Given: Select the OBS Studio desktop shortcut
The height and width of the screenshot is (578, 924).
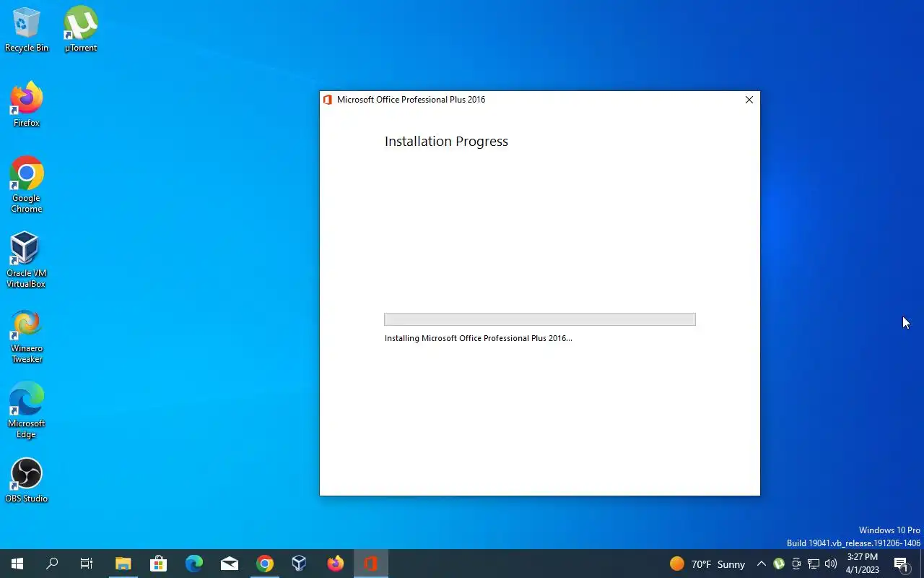Looking at the screenshot, I should coord(27,480).
